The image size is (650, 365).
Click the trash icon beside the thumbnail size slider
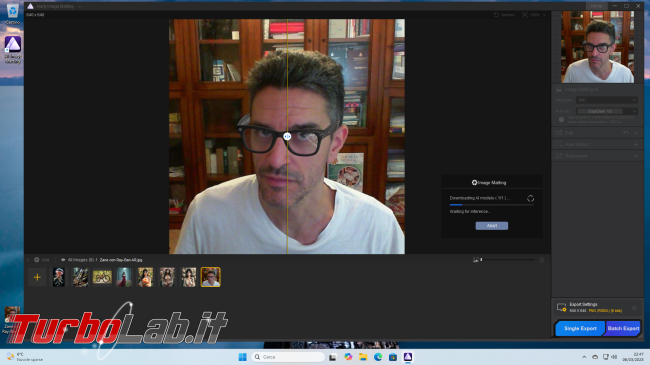click(x=541, y=260)
